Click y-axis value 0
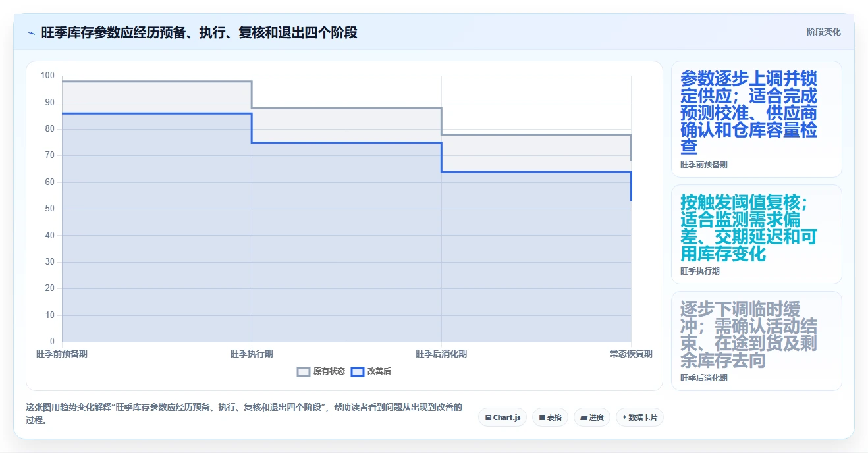This screenshot has height=453, width=868. click(x=53, y=342)
